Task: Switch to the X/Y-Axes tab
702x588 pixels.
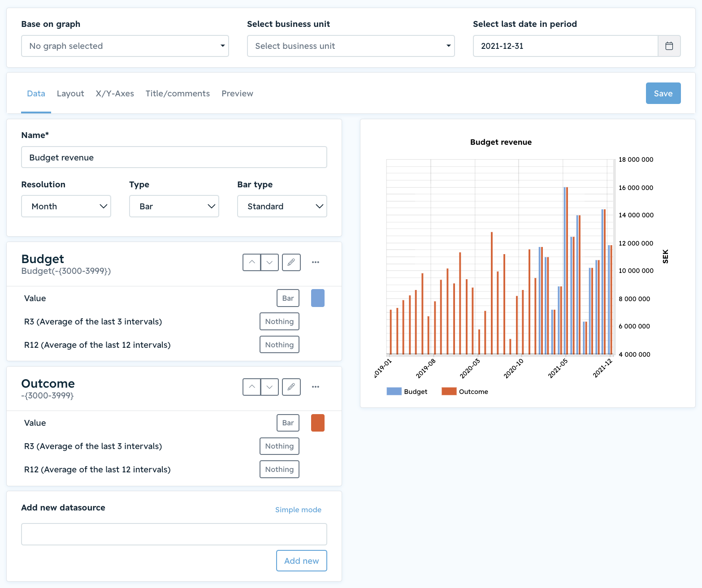Action: click(x=115, y=93)
